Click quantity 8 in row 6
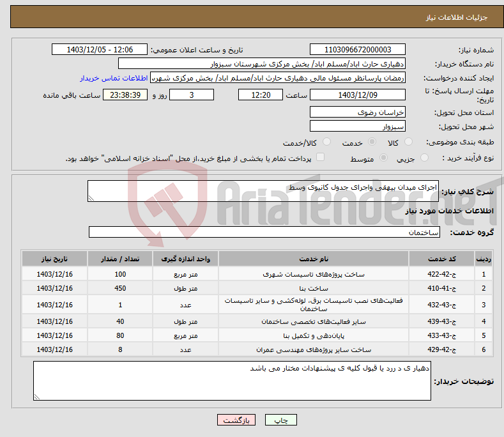The width and height of the screenshot is (504, 437). [x=120, y=349]
